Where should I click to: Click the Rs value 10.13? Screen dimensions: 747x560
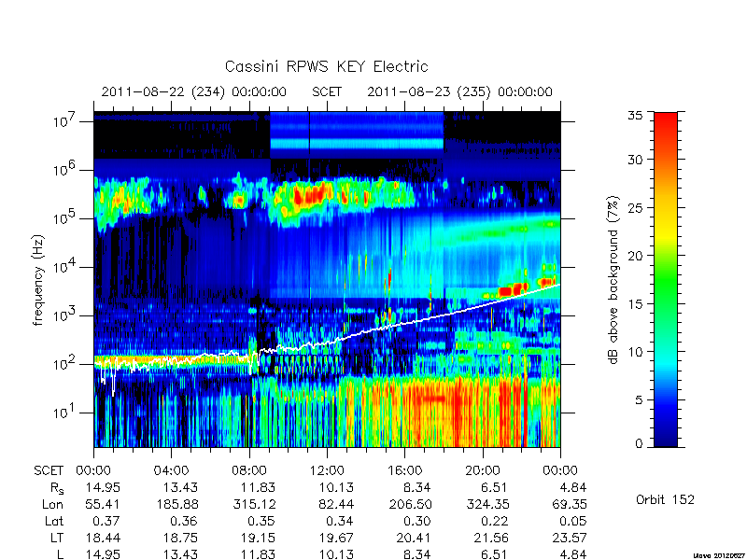[336, 487]
